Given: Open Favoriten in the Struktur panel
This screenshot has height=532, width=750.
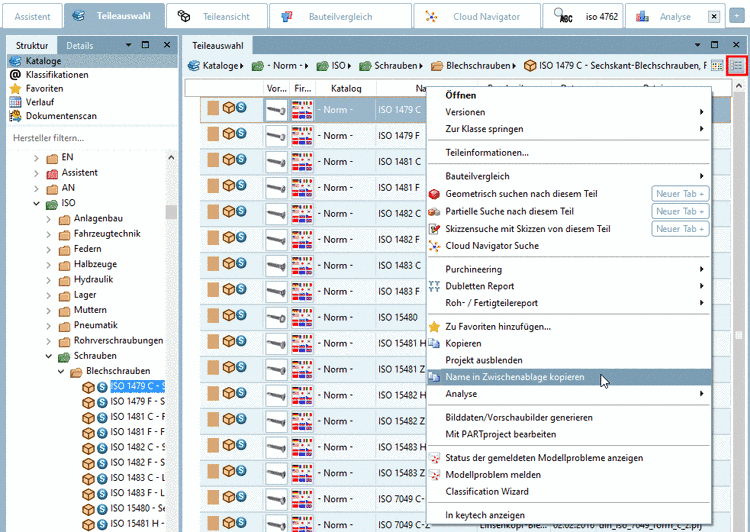Looking at the screenshot, I should coord(35,88).
